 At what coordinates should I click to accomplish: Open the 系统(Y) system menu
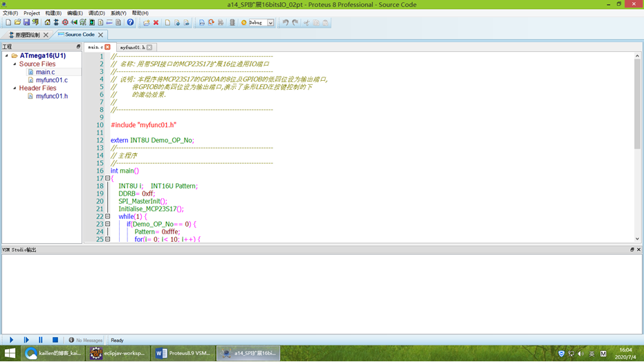point(118,13)
